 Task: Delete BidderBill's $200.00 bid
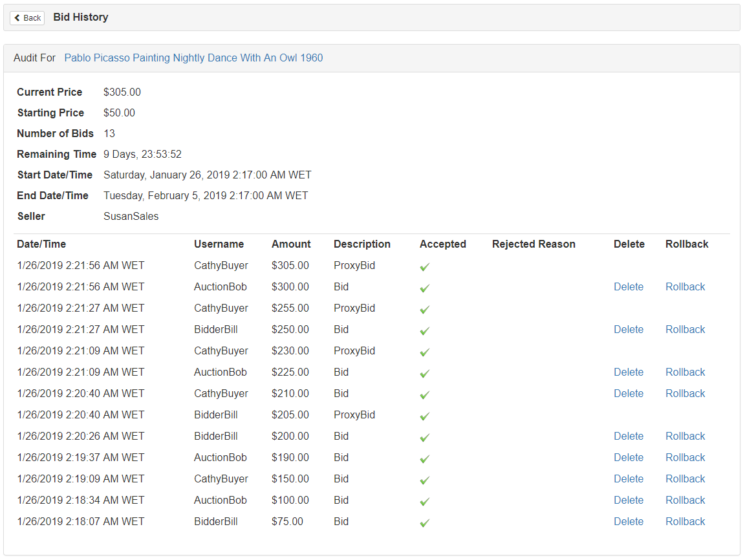628,436
